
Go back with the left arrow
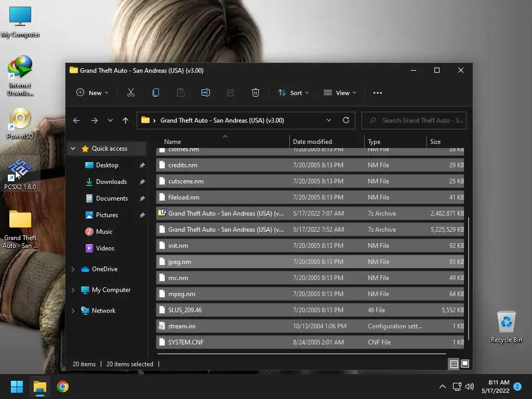coord(76,121)
